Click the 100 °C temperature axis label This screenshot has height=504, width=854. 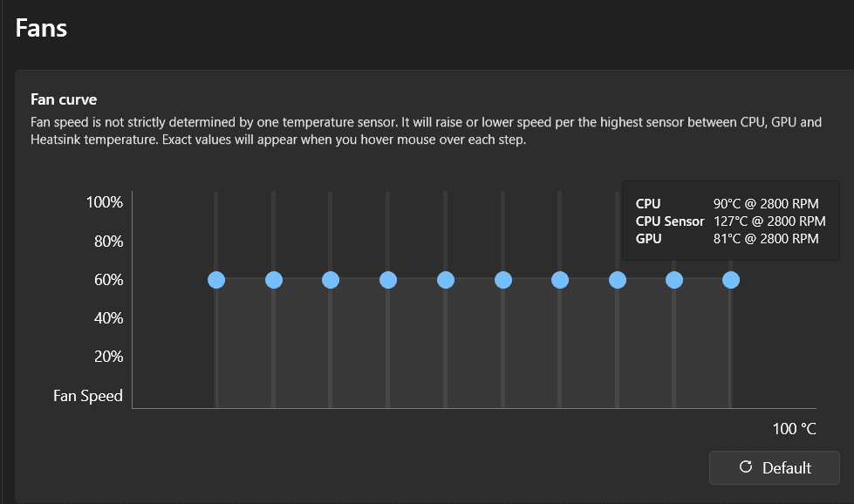click(x=794, y=428)
